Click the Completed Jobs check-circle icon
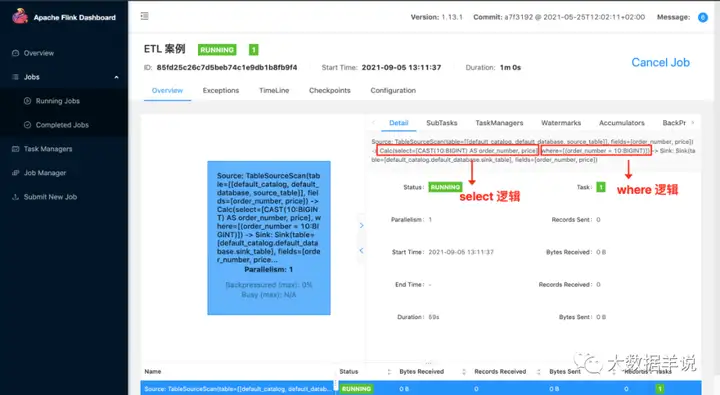720x395 pixels. coord(27,125)
